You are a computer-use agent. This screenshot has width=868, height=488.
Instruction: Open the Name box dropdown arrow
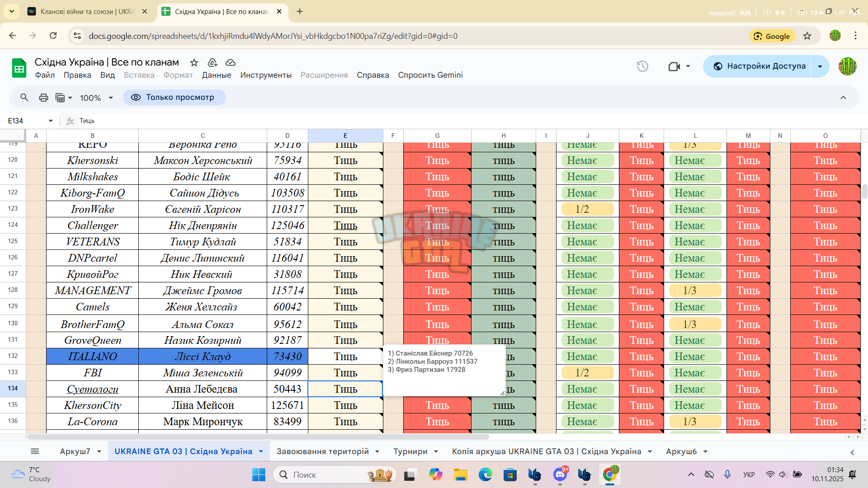click(x=51, y=121)
